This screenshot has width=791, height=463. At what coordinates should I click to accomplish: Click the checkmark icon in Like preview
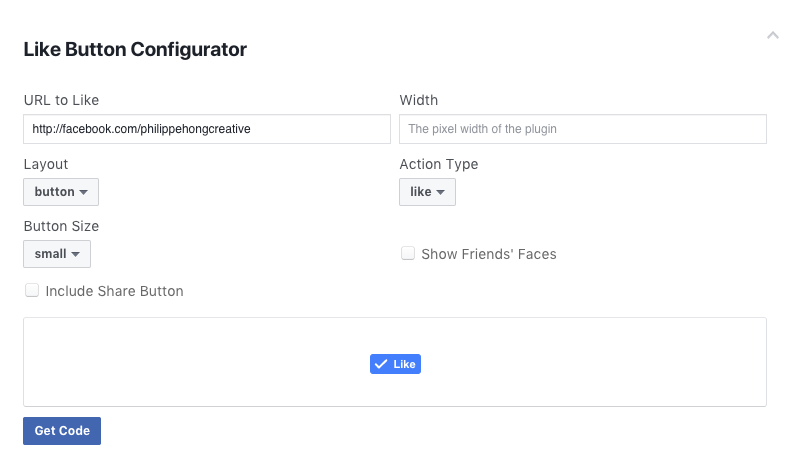[381, 364]
